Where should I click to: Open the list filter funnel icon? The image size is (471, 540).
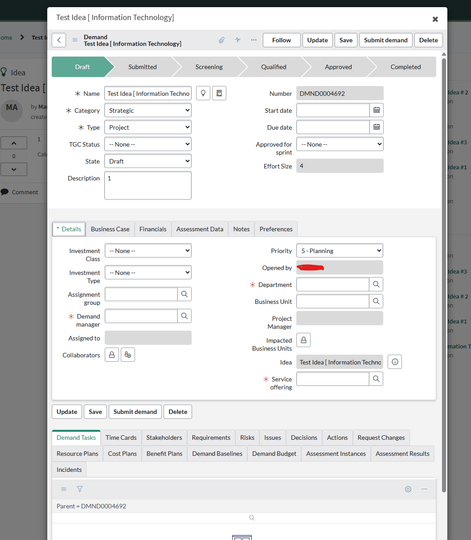[80, 489]
